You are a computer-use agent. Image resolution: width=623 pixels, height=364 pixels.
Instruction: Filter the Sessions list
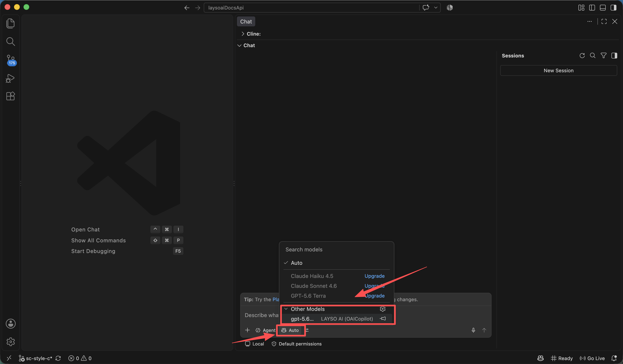pyautogui.click(x=603, y=56)
